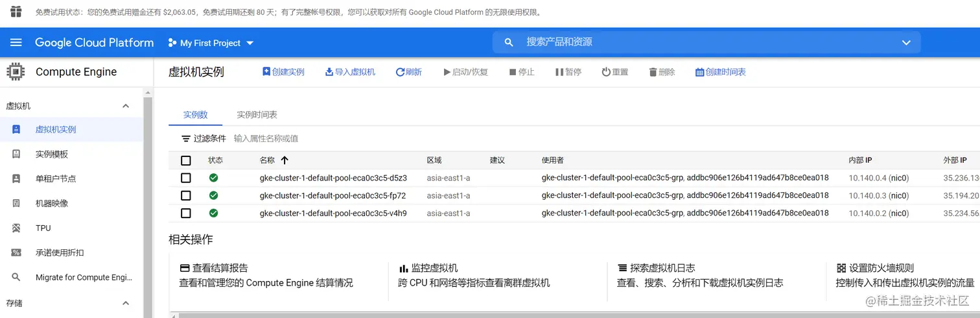Click 状态 column header
Screen dimensions: 980x318
pos(215,160)
